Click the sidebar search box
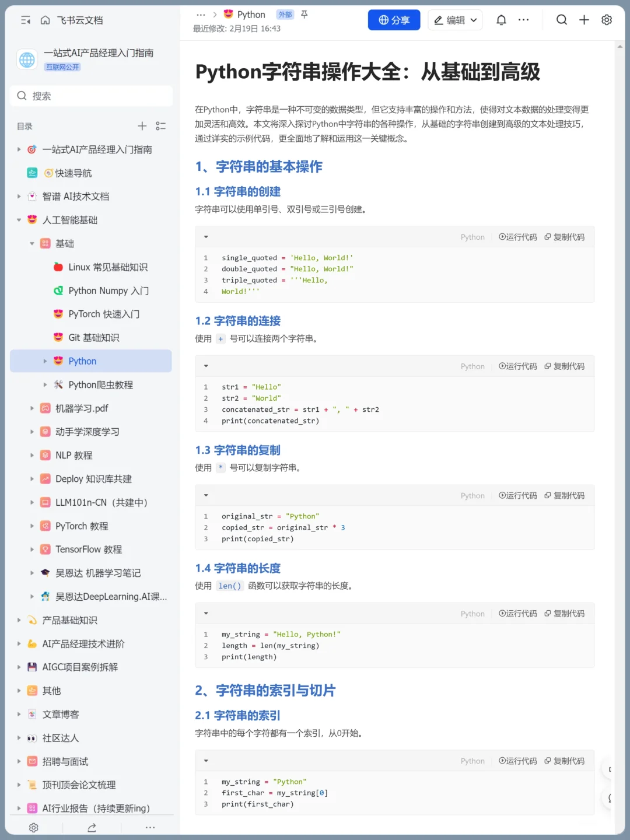 coord(91,96)
